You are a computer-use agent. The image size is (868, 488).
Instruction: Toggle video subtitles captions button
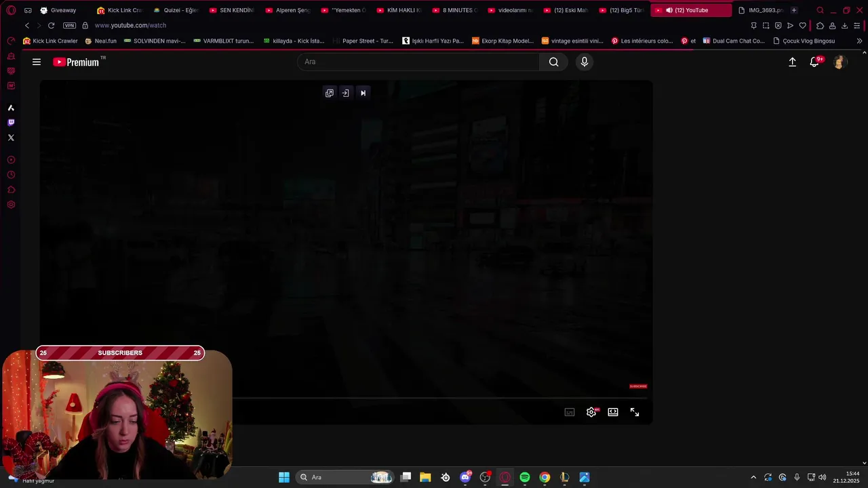pos(570,412)
